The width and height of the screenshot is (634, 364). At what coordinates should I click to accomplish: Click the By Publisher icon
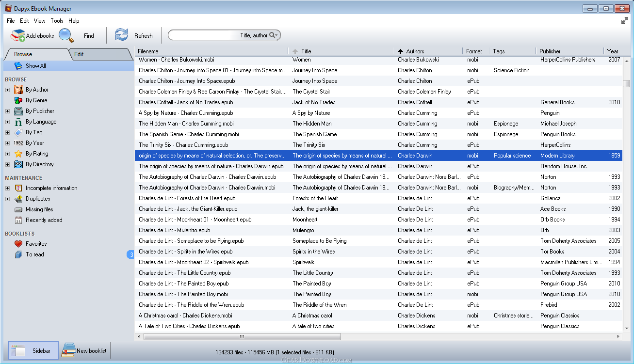[18, 111]
